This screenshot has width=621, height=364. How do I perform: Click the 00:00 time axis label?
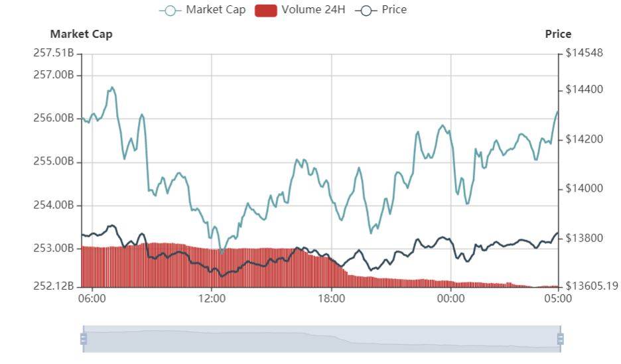pyautogui.click(x=450, y=298)
